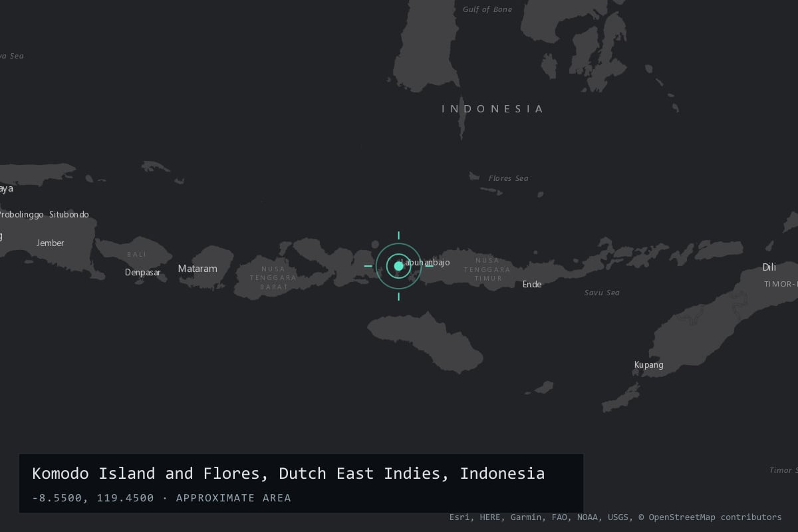This screenshot has width=798, height=532.
Task: Click the Nusa Tenggara Timur label
Action: pos(487,269)
